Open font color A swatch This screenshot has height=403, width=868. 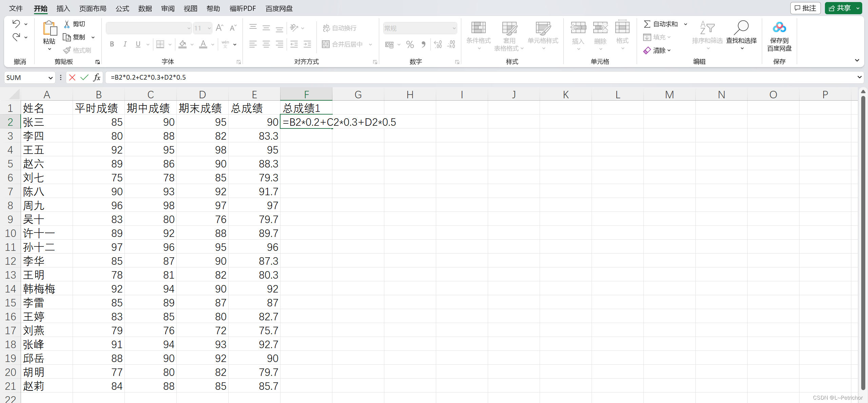[x=203, y=44]
